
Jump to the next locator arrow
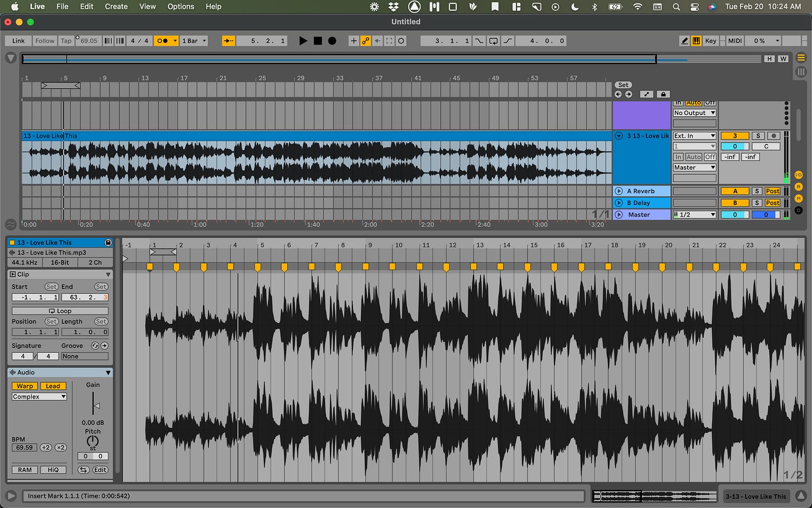[x=628, y=94]
